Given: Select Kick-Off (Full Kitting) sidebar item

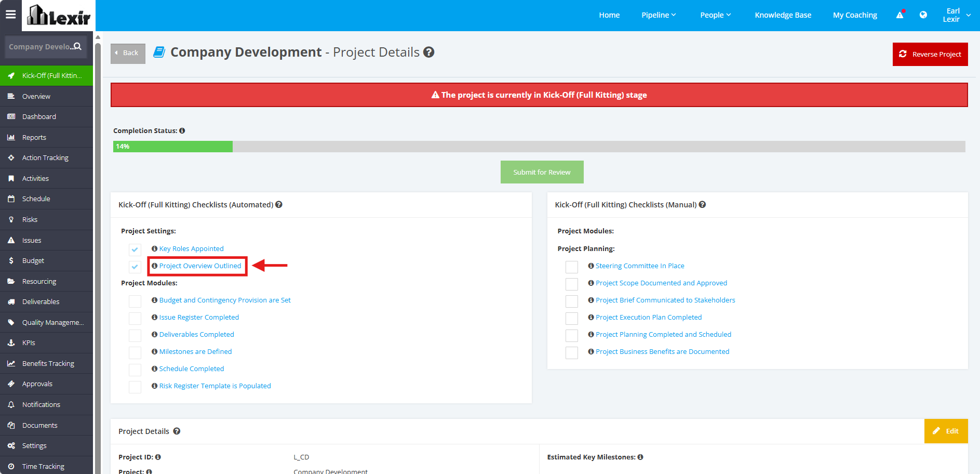Looking at the screenshot, I should tap(47, 75).
